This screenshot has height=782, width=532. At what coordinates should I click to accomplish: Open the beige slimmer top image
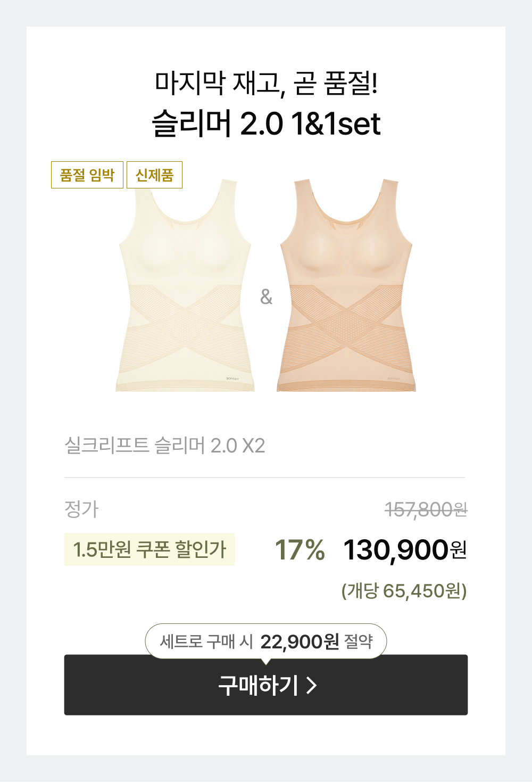[346, 287]
